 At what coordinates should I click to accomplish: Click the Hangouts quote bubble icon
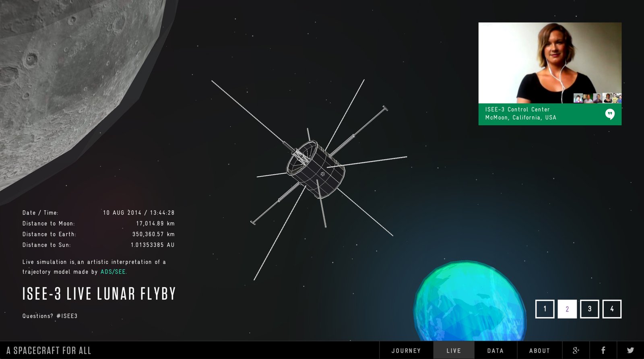(610, 114)
